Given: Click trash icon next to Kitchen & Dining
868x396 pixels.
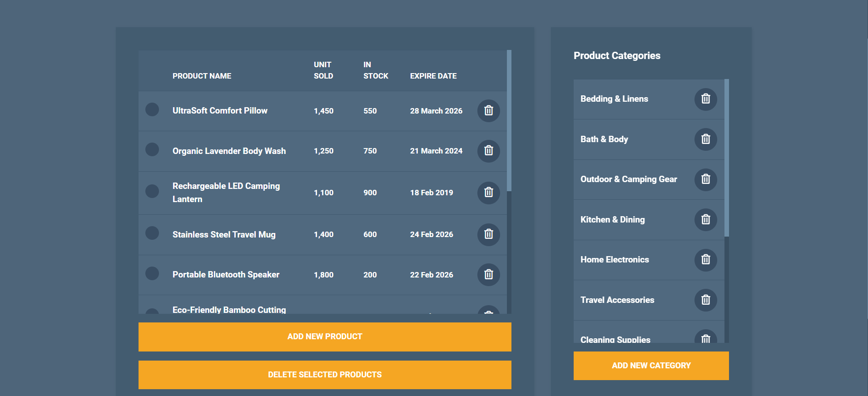Looking at the screenshot, I should coord(705,220).
